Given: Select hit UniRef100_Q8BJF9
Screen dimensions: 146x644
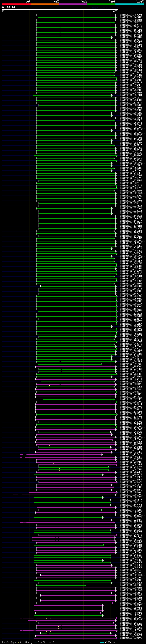Looking at the screenshot, I should click(131, 568).
